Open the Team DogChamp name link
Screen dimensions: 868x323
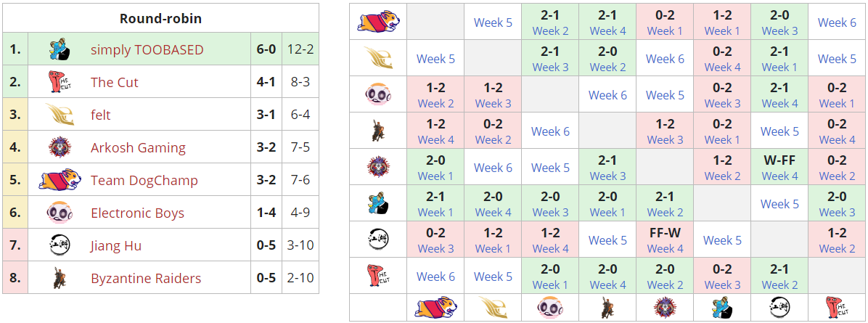[x=144, y=181]
